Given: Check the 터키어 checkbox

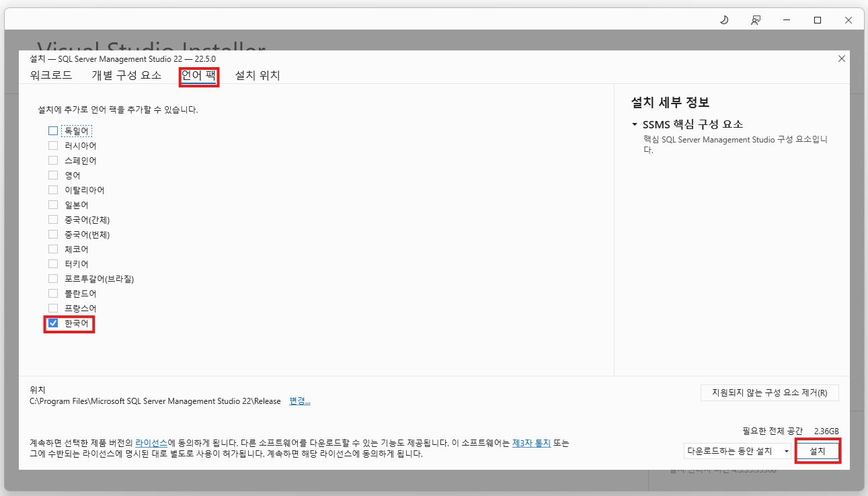Looking at the screenshot, I should tap(53, 264).
